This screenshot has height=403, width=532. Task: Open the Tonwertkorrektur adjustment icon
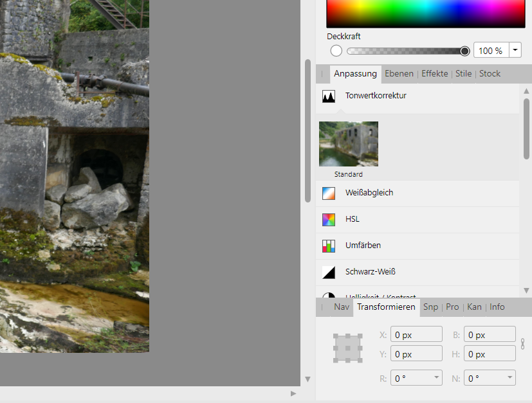(329, 96)
